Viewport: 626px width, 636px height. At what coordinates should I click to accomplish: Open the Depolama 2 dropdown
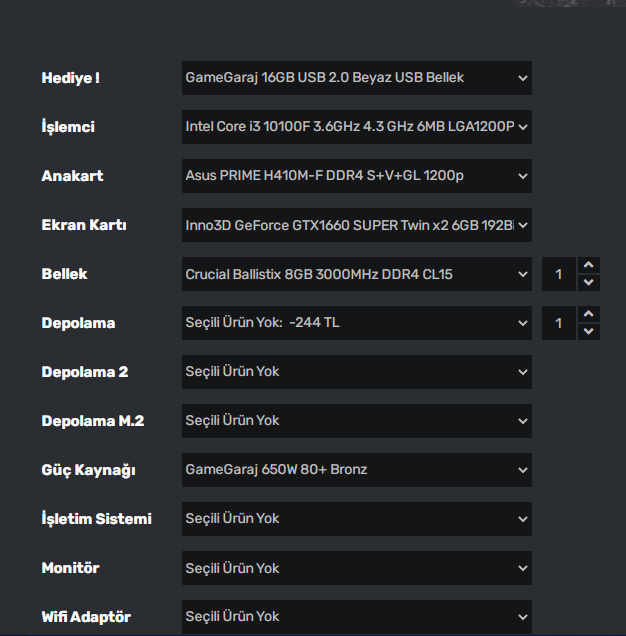click(356, 372)
